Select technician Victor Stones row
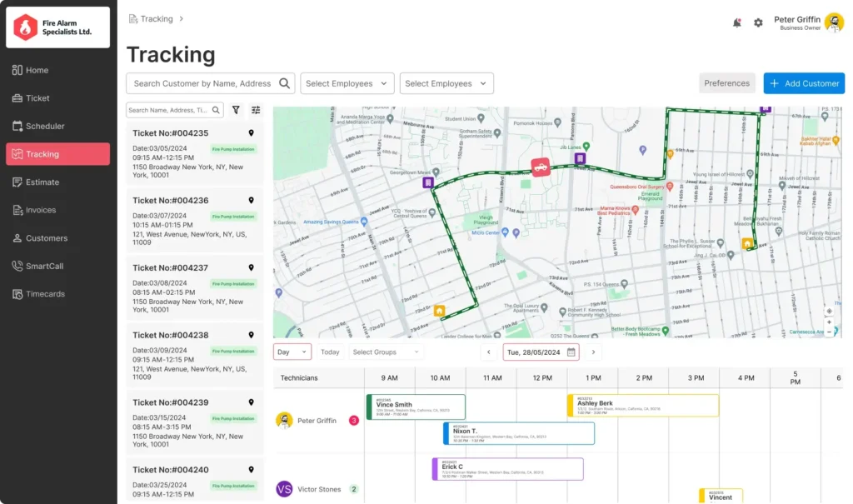The image size is (853, 504). tap(319, 489)
